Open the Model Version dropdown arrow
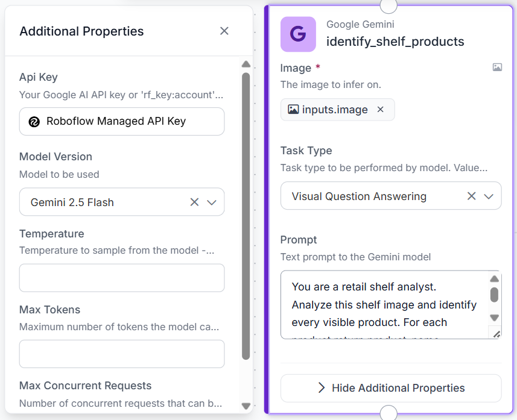The image size is (517, 420). tap(212, 202)
